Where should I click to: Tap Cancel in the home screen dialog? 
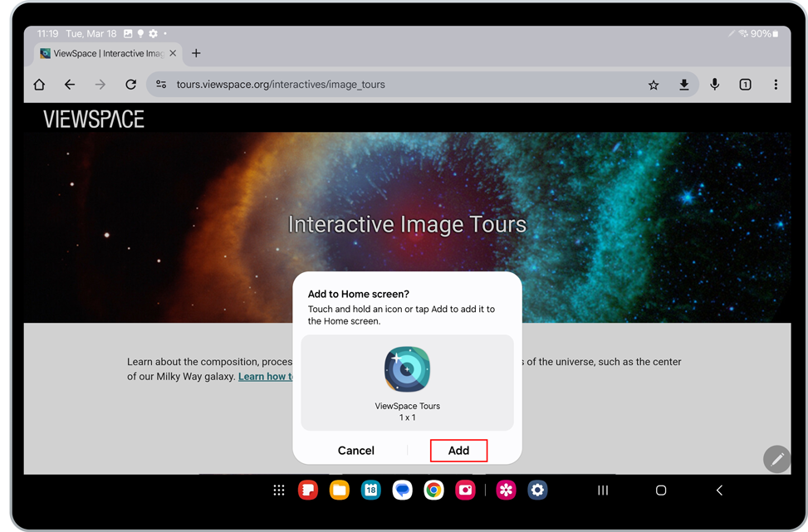[x=356, y=451]
